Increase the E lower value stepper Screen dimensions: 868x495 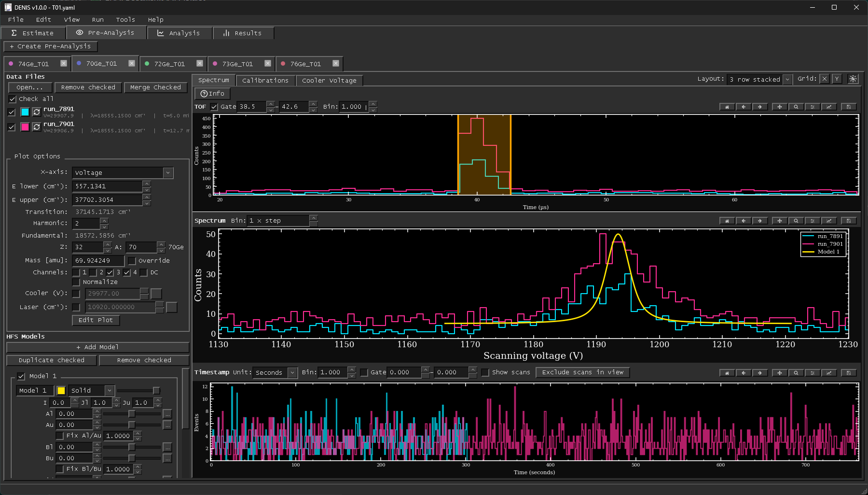[x=147, y=184]
